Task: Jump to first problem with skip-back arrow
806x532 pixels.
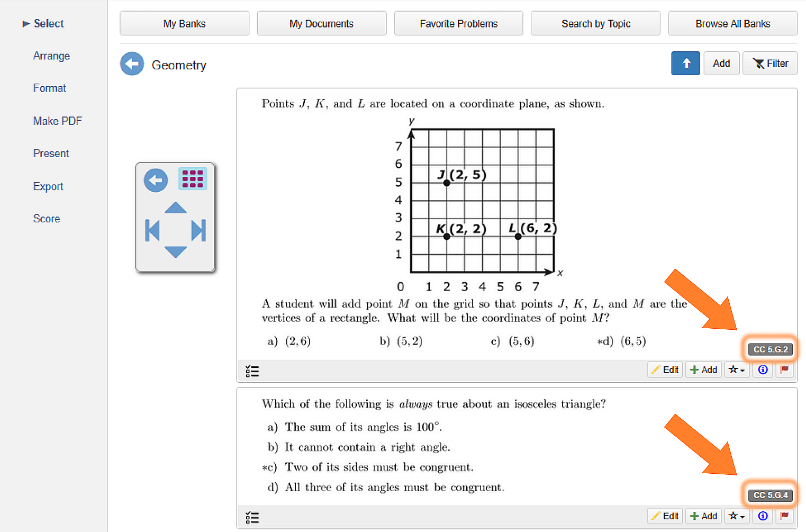Action: coord(152,231)
